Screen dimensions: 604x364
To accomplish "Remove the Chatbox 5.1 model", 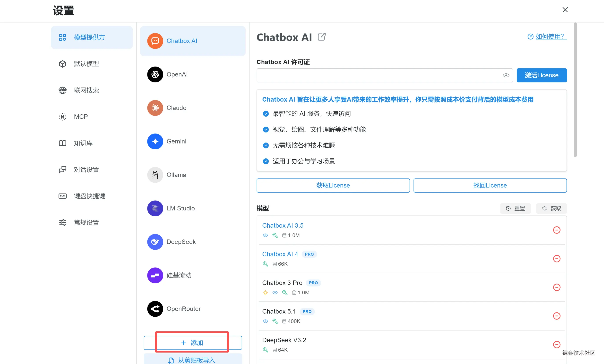I will [x=557, y=316].
